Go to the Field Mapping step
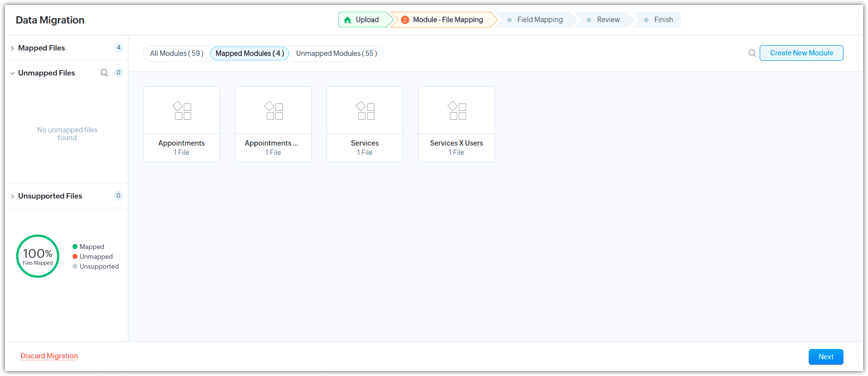The height and width of the screenshot is (376, 868). 539,20
